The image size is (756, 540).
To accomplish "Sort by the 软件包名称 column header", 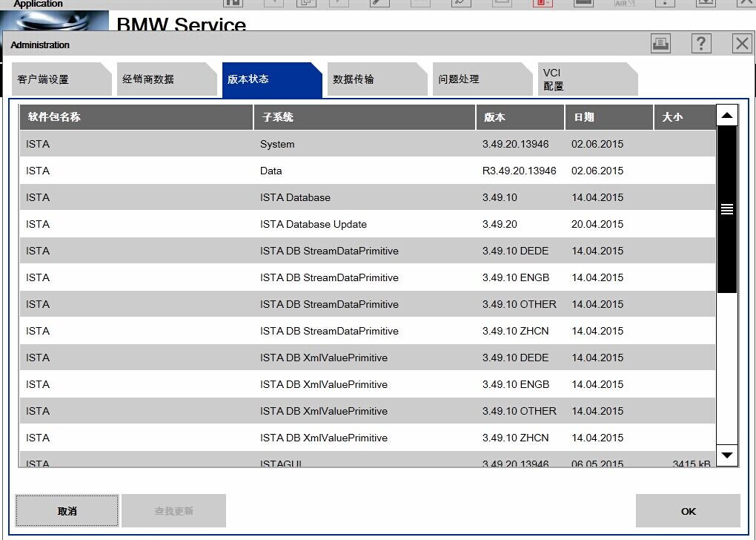I will tap(136, 117).
